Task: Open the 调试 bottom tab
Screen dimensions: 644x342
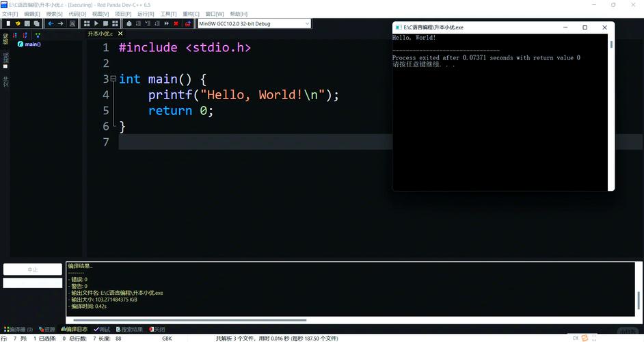Action: point(102,329)
